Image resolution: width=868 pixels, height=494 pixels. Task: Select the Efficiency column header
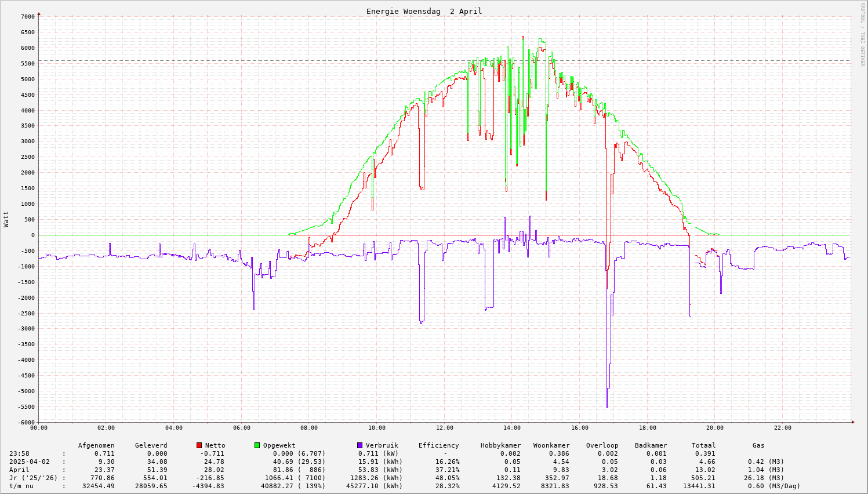438,445
